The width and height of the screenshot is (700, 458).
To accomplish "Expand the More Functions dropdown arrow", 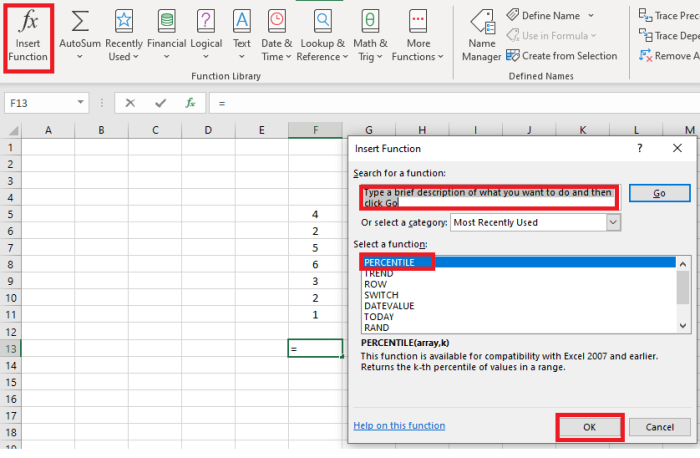I will click(x=441, y=57).
